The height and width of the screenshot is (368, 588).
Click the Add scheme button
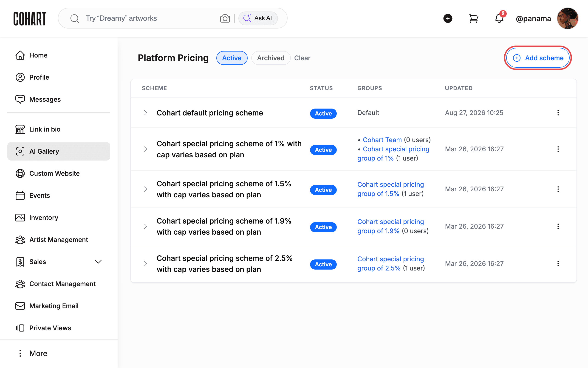pos(538,58)
